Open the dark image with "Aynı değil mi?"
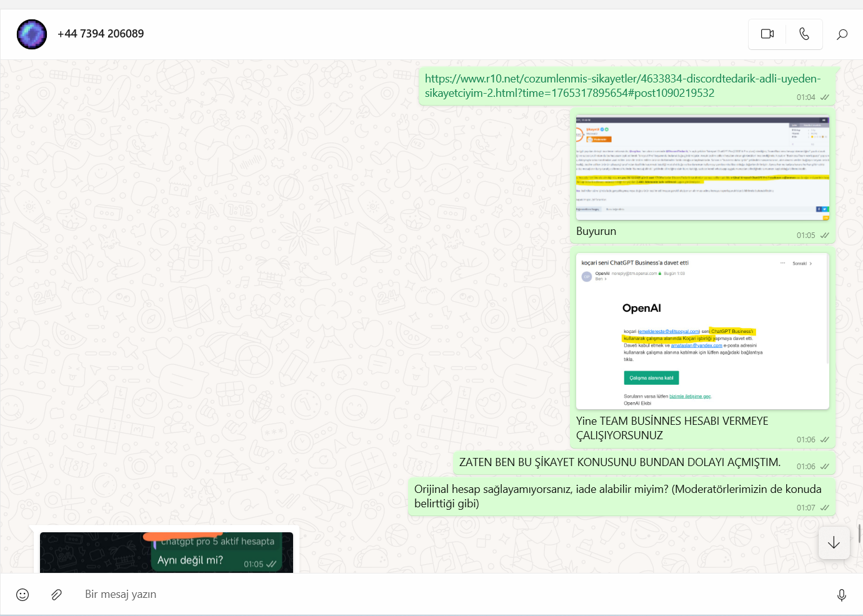This screenshot has width=863, height=616. [x=166, y=552]
